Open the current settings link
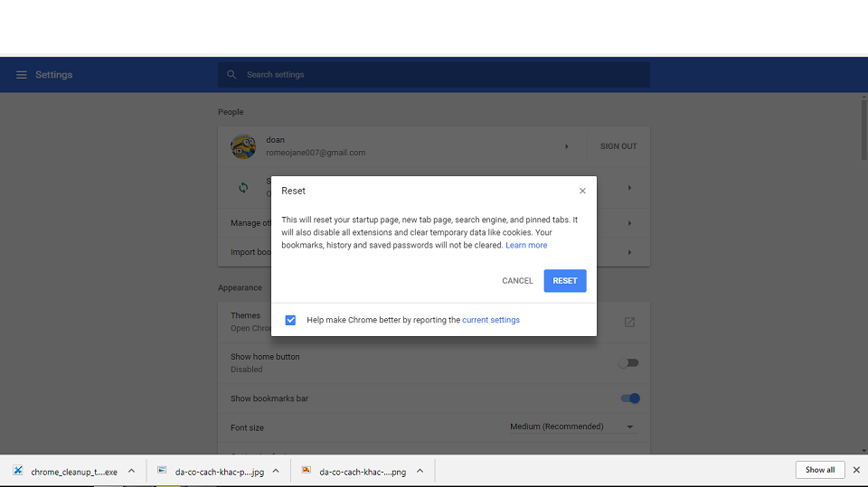The image size is (868, 487). (x=491, y=320)
